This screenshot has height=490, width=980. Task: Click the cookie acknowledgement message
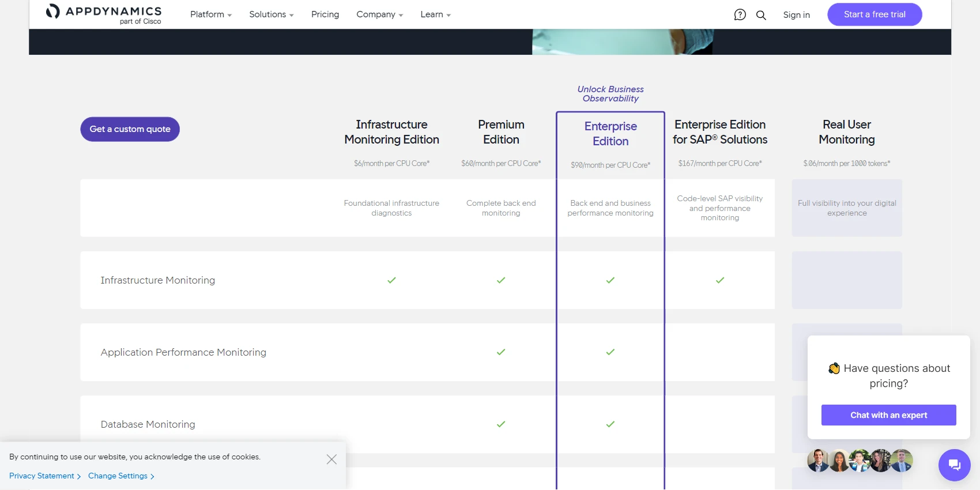[135, 457]
